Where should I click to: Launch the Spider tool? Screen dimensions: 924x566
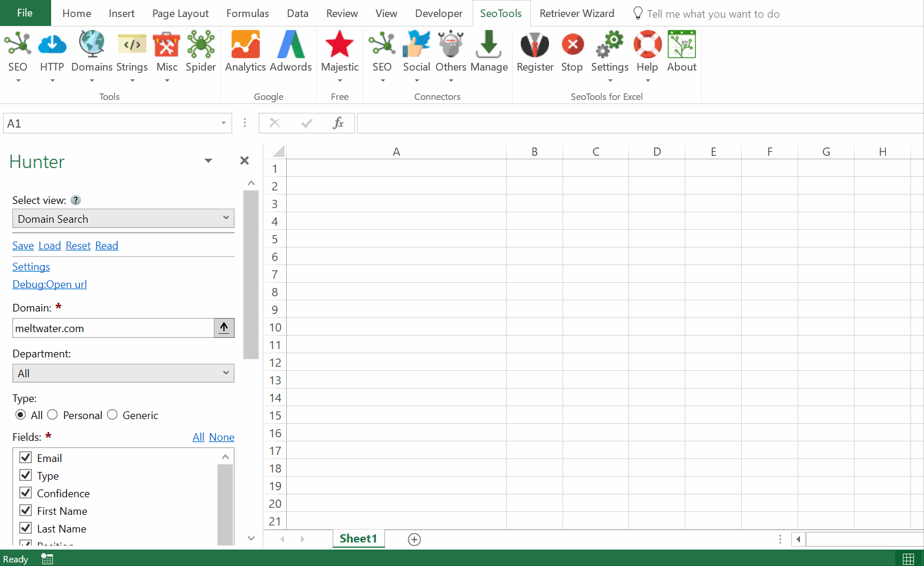[x=201, y=45]
